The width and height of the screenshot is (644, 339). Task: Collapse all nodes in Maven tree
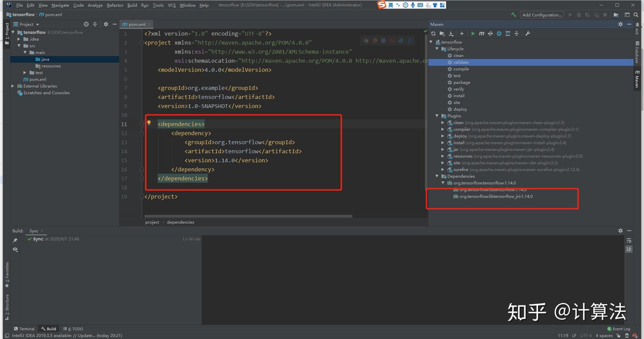(517, 34)
